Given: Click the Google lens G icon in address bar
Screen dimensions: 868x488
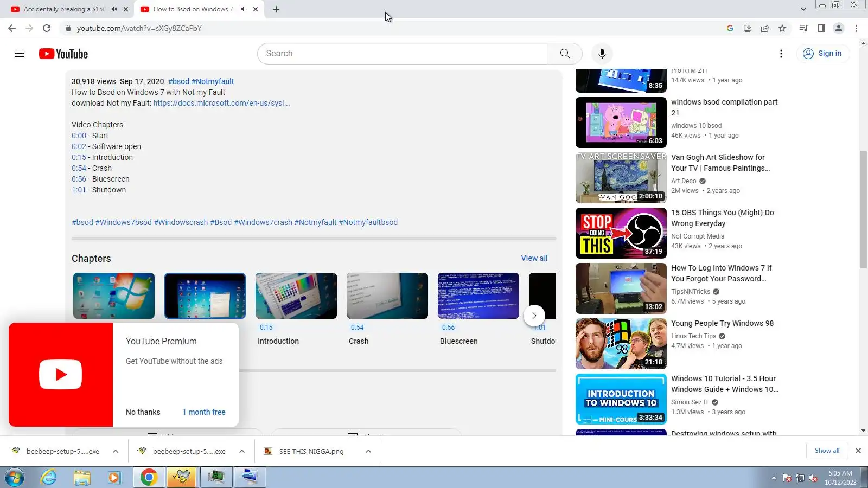Looking at the screenshot, I should click(730, 28).
